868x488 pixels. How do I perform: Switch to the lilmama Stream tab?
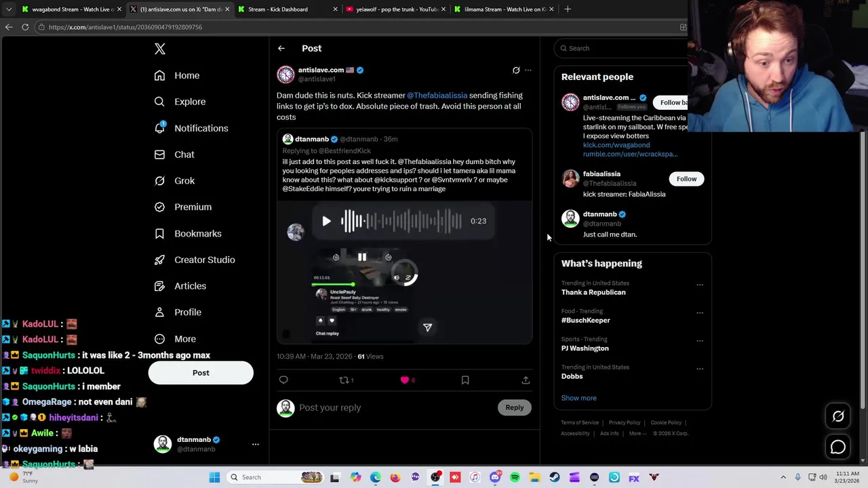503,9
